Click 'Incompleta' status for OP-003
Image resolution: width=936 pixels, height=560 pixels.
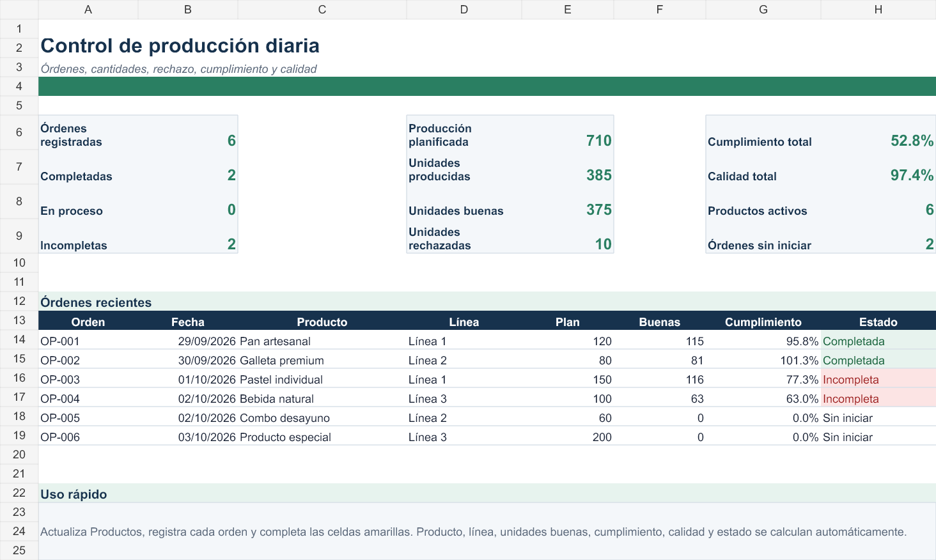coord(878,378)
